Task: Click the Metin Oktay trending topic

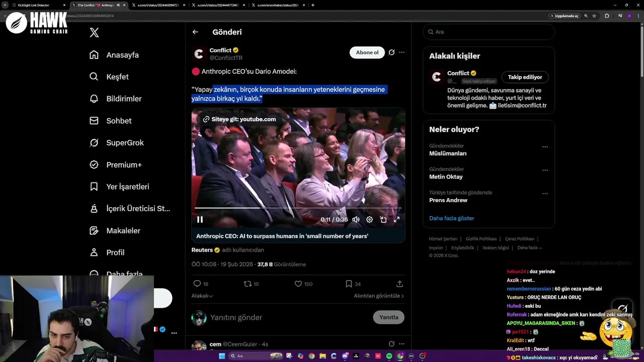Action: tap(446, 177)
